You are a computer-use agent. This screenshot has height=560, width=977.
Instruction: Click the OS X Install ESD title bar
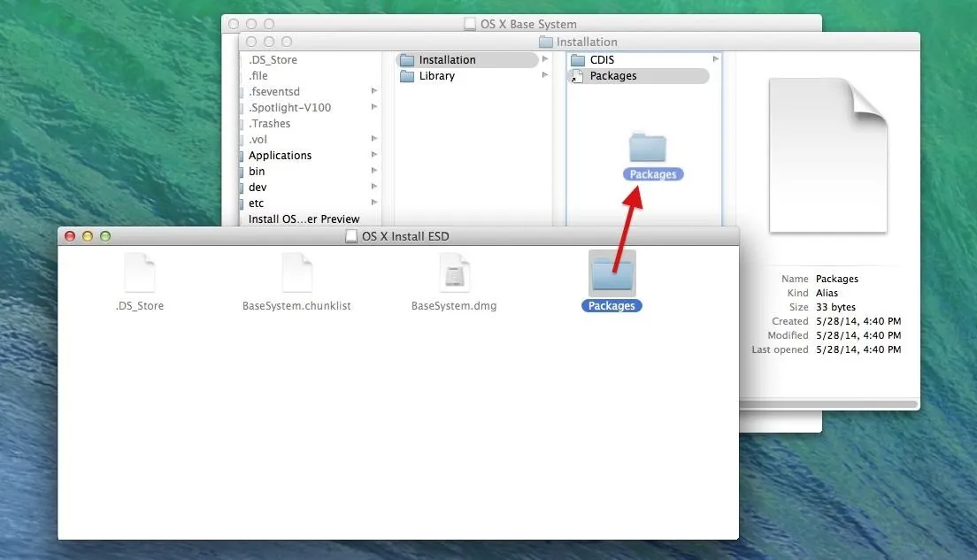(398, 236)
